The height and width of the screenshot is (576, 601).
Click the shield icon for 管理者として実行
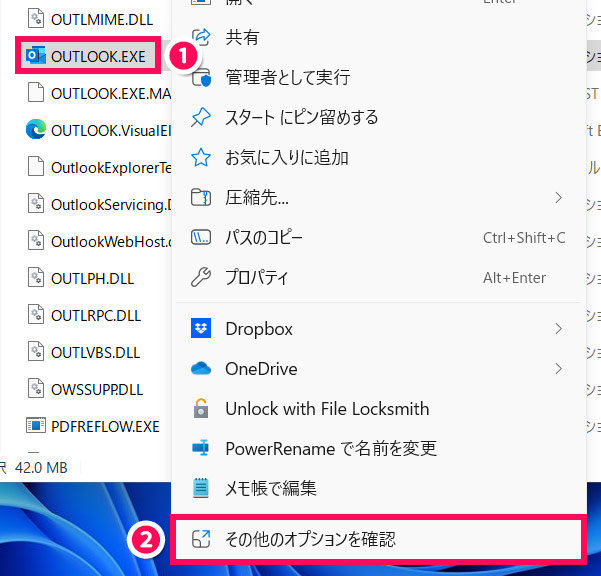coord(201,77)
